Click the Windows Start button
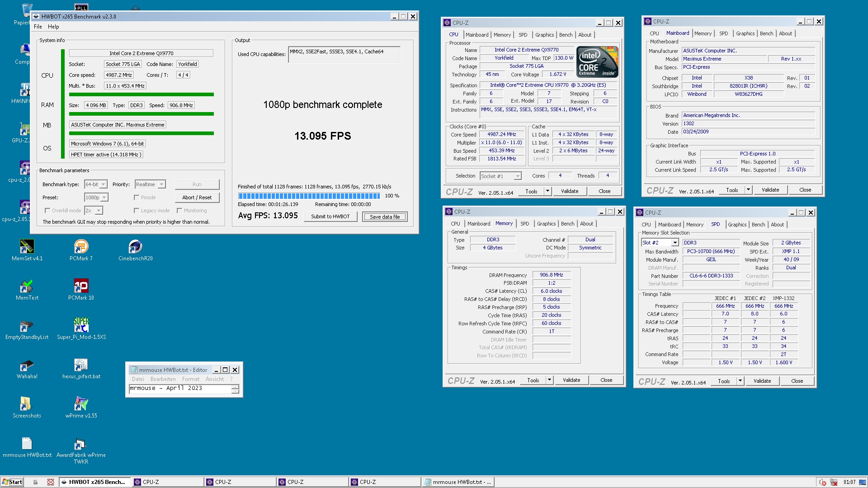This screenshot has width=868, height=488. [x=12, y=482]
